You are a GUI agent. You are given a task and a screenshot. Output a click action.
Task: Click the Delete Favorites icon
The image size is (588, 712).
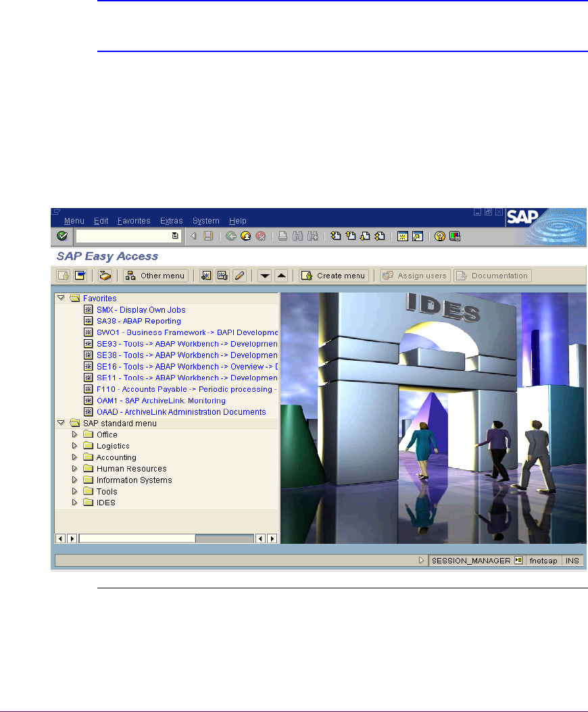pos(222,276)
